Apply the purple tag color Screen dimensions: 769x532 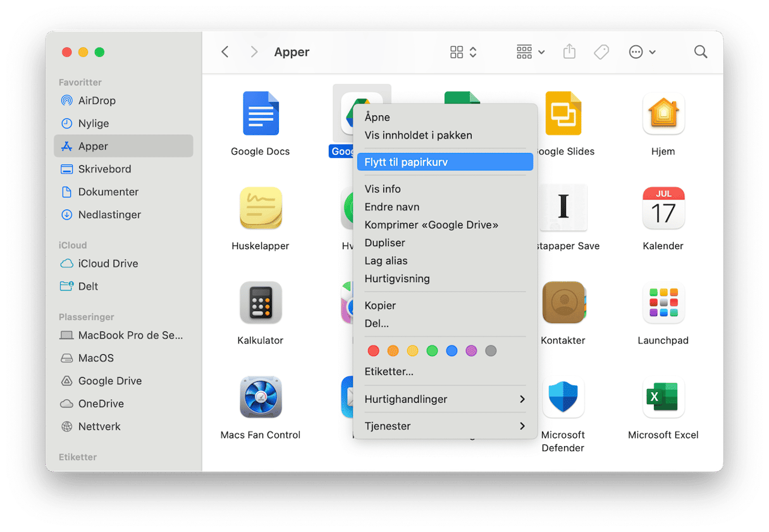[x=471, y=350]
